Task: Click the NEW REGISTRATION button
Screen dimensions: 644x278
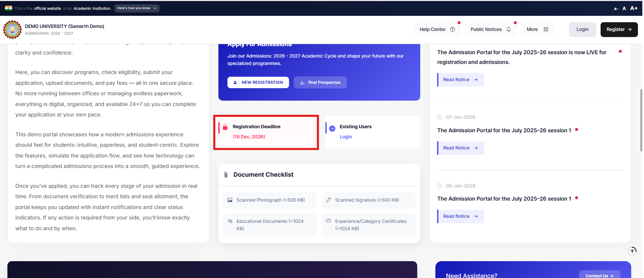Action: coord(258,82)
